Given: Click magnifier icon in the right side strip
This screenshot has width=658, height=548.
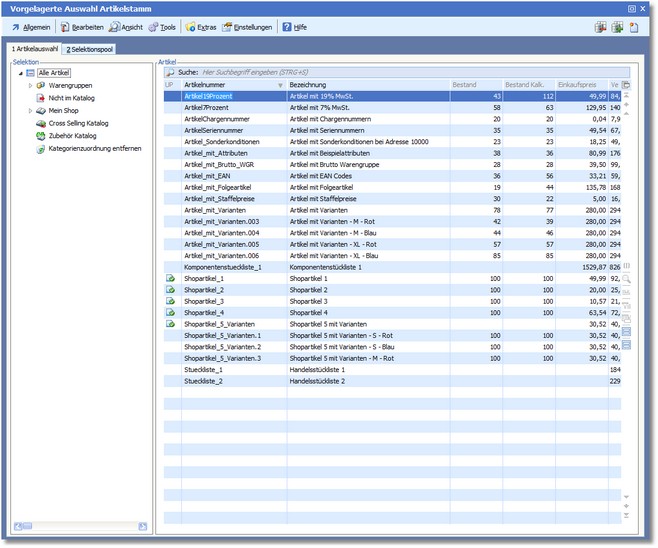Looking at the screenshot, I should 627,279.
